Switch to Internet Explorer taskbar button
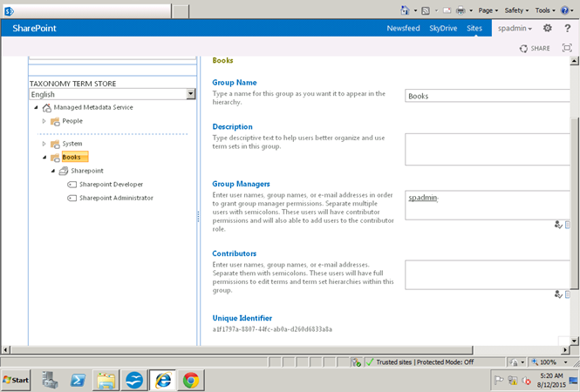 pyautogui.click(x=163, y=380)
